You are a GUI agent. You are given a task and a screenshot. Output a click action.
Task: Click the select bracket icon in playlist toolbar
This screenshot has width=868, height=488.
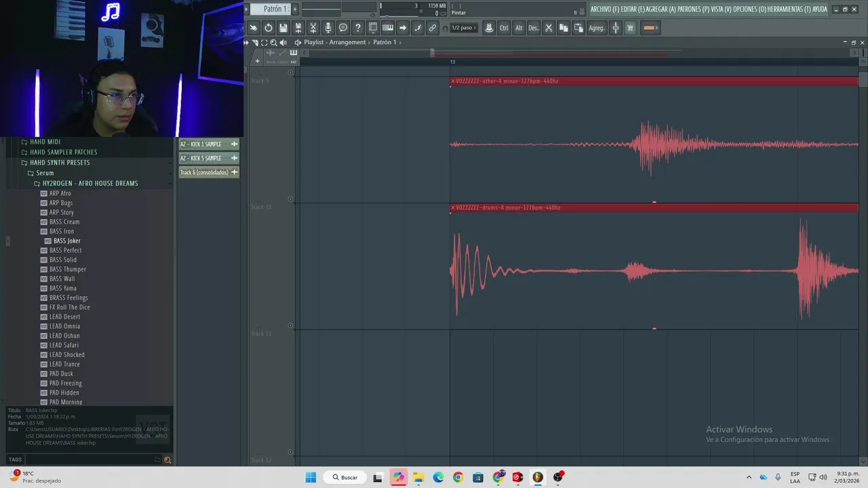[x=264, y=42]
